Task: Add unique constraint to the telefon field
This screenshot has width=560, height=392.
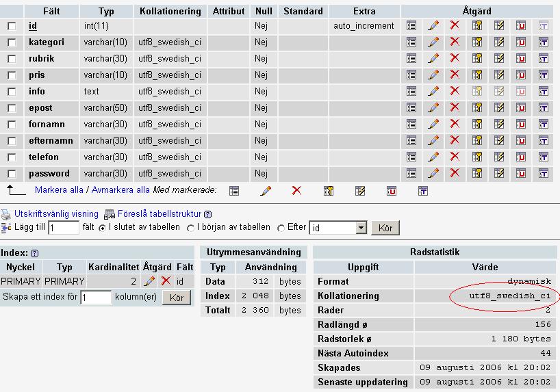Action: pos(521,157)
